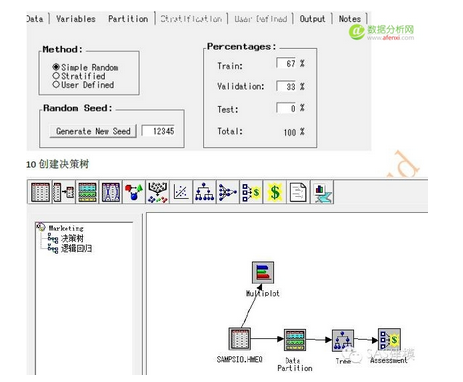Screen dimensions: 463x382
Task: Open the 逻辑回归 diagram tree item
Action: tap(76, 248)
